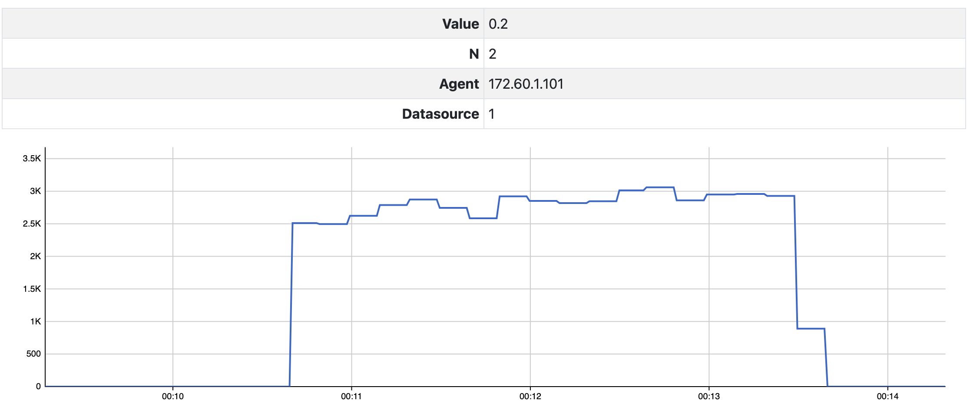This screenshot has width=980, height=414.
Task: Click the 1K y-axis label
Action: tap(35, 322)
